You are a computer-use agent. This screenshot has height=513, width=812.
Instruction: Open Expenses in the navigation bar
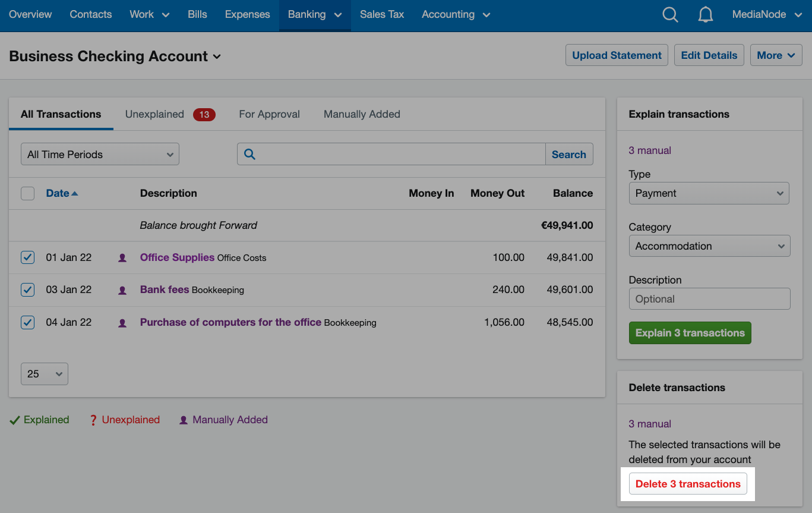[x=247, y=14]
